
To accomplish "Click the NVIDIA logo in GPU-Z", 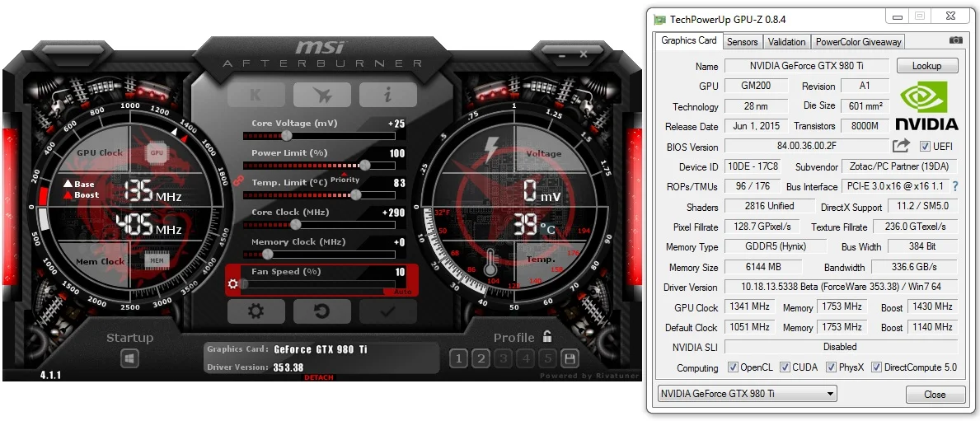I will click(926, 105).
